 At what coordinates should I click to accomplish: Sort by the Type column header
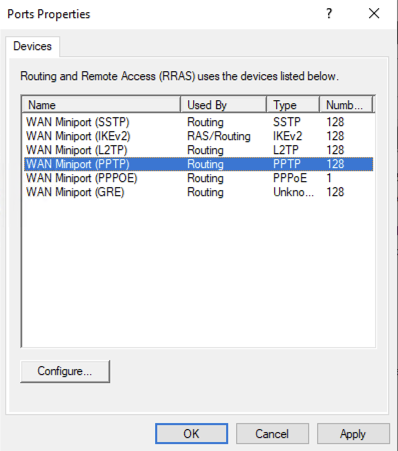(293, 105)
